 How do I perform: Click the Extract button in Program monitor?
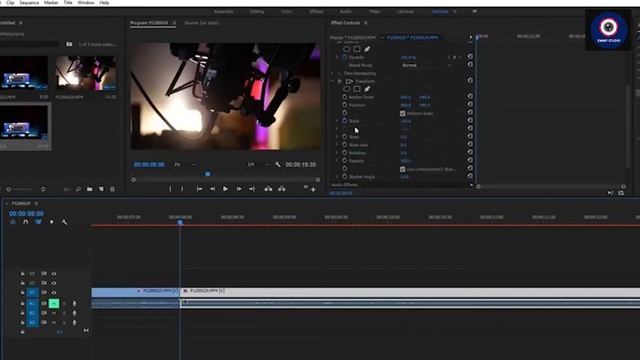click(282, 189)
